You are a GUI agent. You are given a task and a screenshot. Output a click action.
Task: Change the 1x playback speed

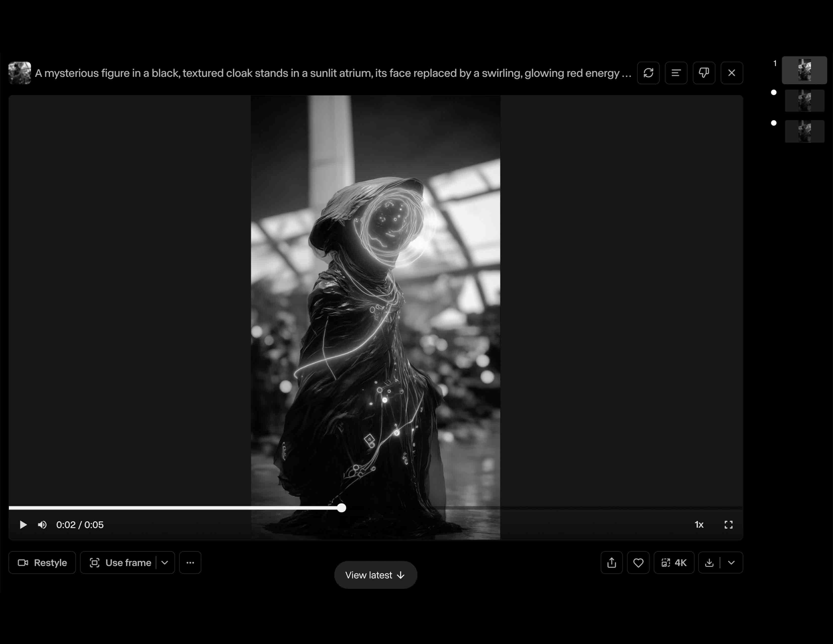pos(699,525)
